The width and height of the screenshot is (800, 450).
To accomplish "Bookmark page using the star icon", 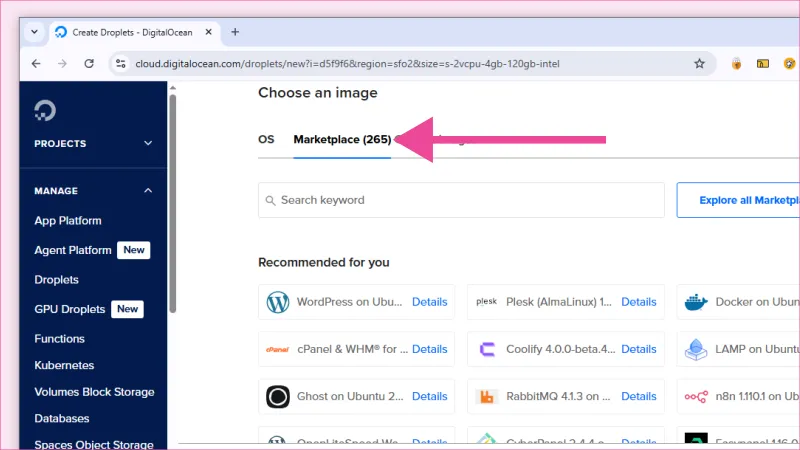I will point(699,64).
